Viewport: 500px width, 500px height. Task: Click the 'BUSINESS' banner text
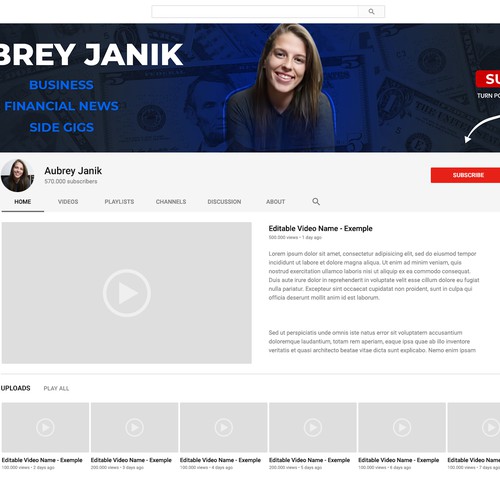click(61, 85)
